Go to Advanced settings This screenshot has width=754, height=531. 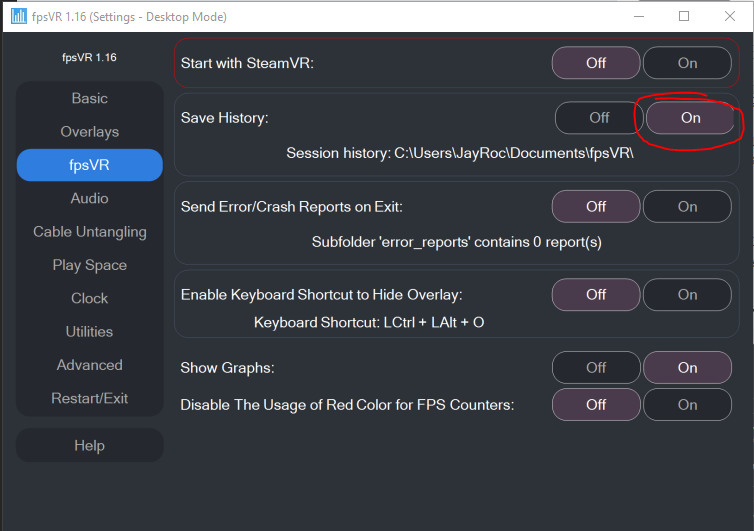[89, 365]
